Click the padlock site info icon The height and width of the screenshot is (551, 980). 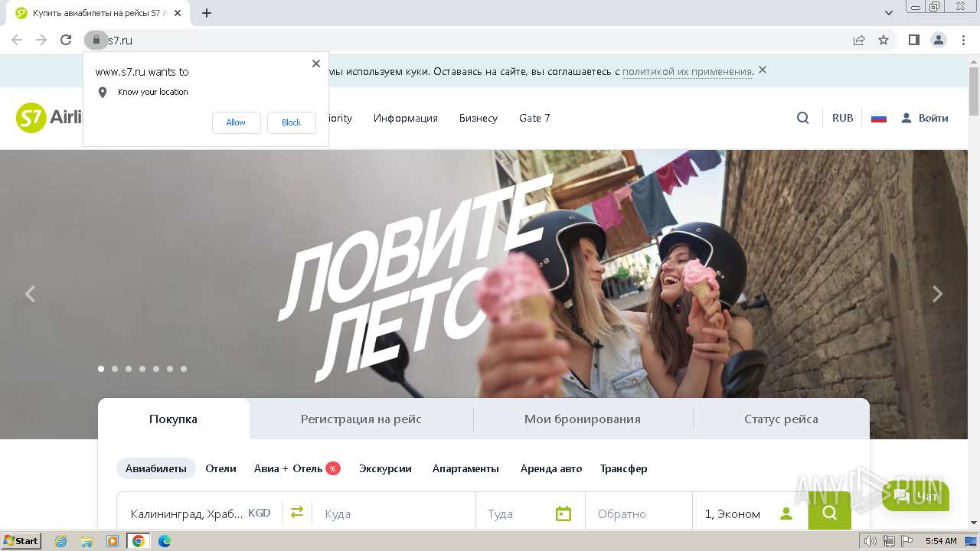click(x=96, y=40)
